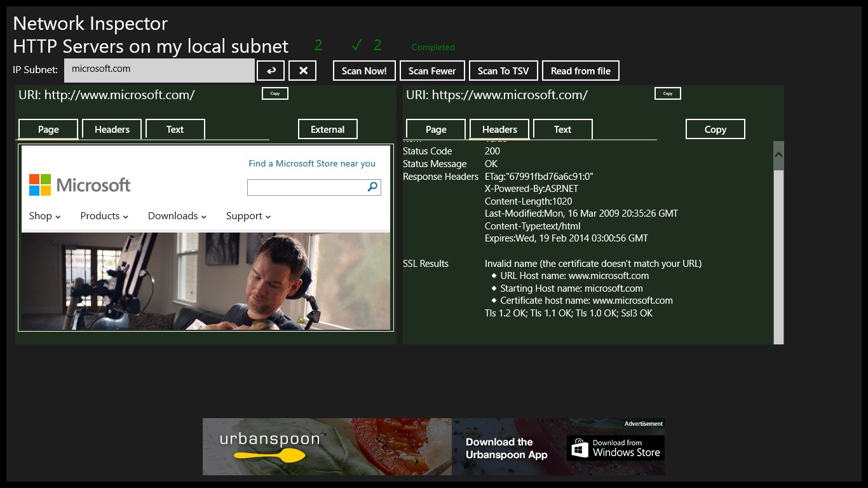The width and height of the screenshot is (868, 488).
Task: Click the search magnifier icon in Microsoft page
Action: click(372, 187)
